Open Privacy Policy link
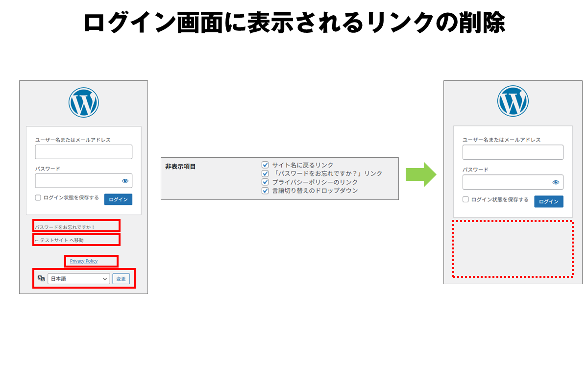The height and width of the screenshot is (392, 588). [x=84, y=261]
